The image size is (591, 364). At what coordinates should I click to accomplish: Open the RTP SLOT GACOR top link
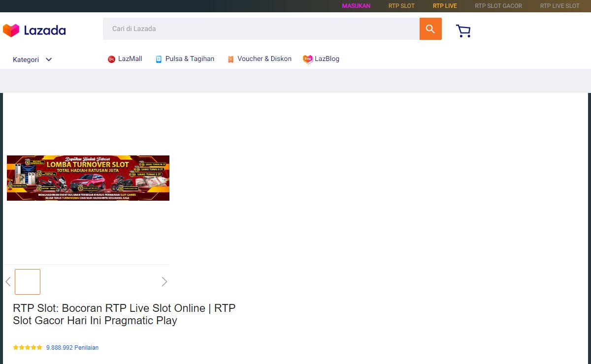tap(498, 6)
